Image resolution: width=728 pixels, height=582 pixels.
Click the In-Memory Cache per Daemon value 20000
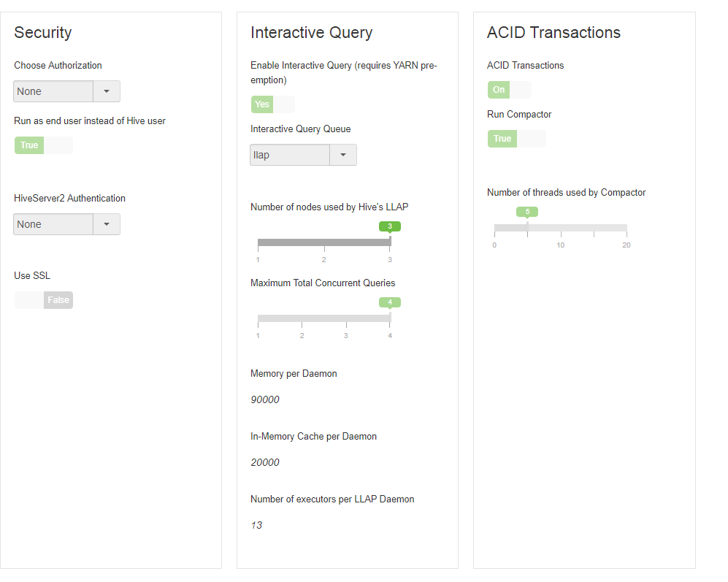tap(265, 462)
